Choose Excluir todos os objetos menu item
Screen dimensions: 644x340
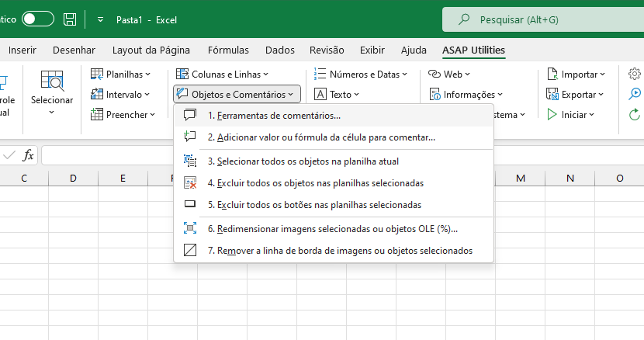[334, 183]
